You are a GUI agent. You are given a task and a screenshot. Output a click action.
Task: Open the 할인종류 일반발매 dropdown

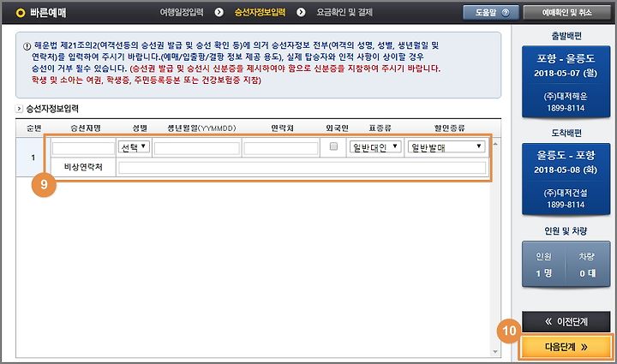click(x=446, y=147)
